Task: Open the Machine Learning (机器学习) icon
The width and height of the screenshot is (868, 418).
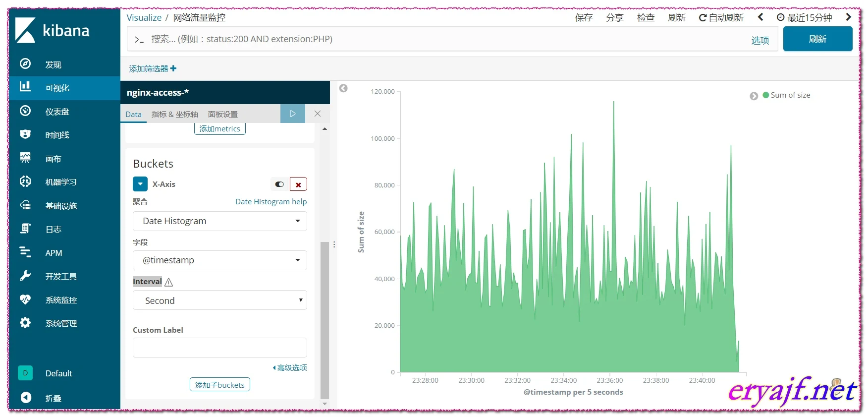Action: 25,181
